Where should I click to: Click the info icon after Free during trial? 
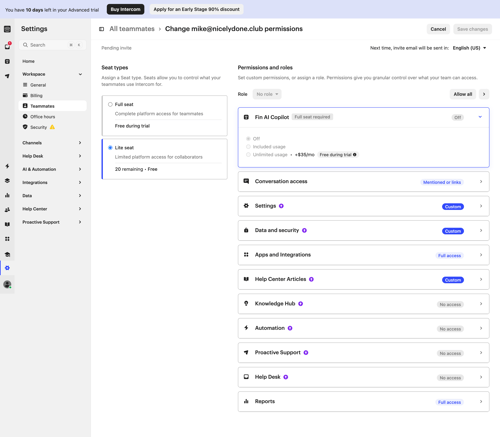click(355, 155)
